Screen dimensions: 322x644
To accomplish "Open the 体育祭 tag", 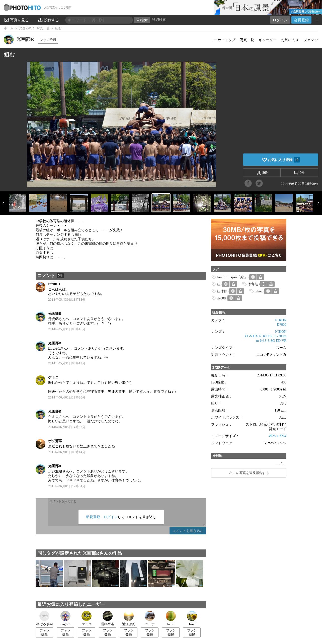I will (x=253, y=284).
